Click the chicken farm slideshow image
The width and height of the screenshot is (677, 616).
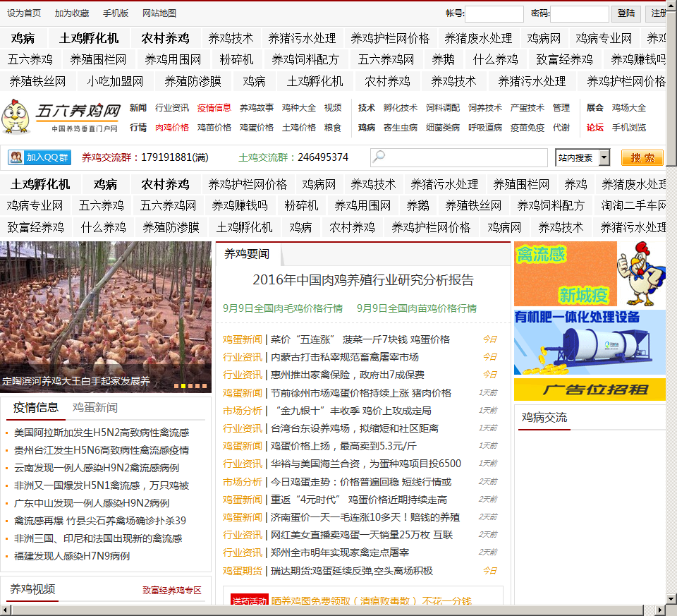tap(106, 310)
